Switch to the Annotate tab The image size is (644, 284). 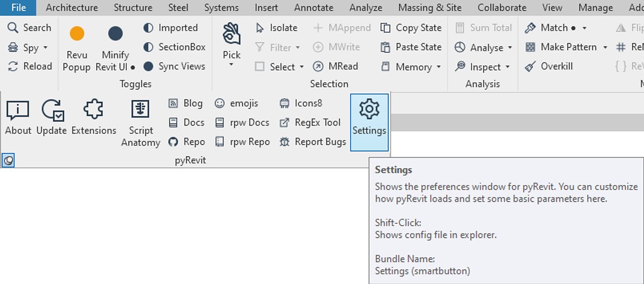314,7
